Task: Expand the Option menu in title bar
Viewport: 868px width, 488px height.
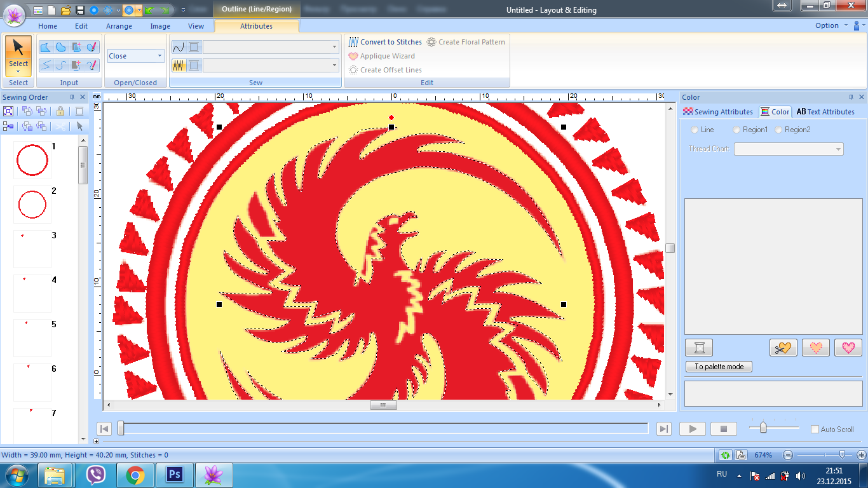Action: pos(831,26)
